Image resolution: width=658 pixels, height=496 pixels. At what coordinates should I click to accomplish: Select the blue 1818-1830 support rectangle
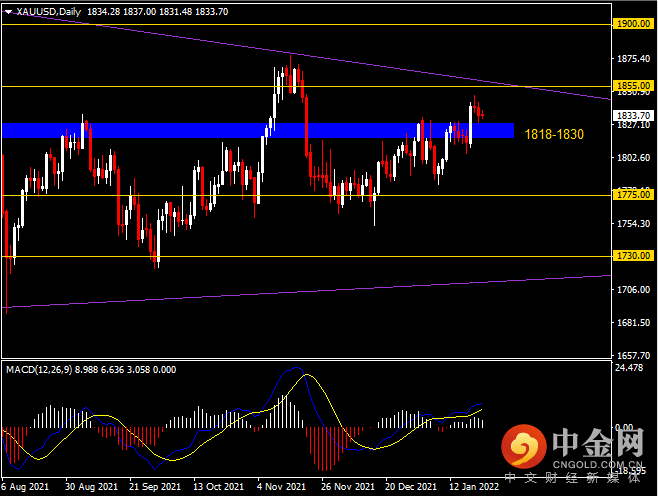pyautogui.click(x=258, y=131)
